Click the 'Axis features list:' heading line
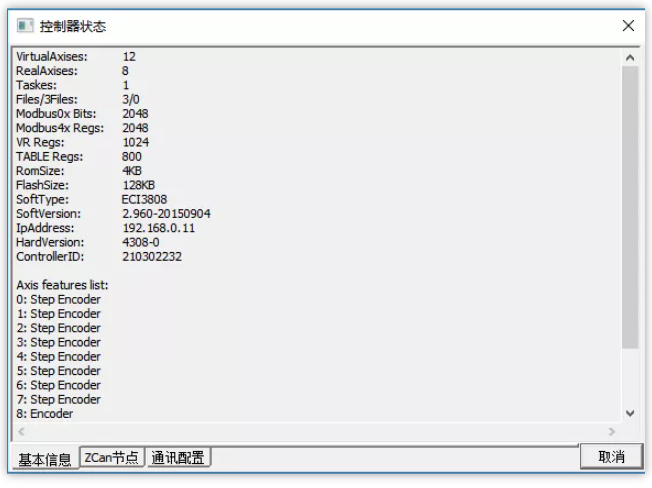This screenshot has width=652, height=488. (62, 285)
